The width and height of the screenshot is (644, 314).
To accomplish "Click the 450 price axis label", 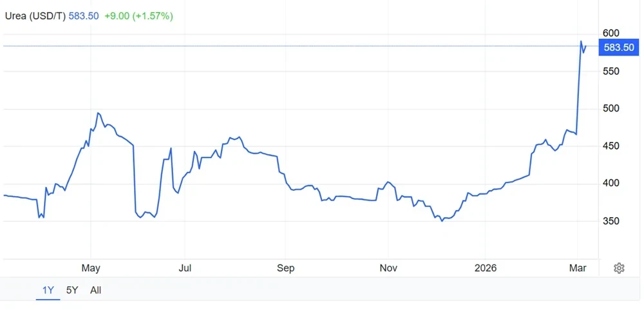I will (611, 146).
